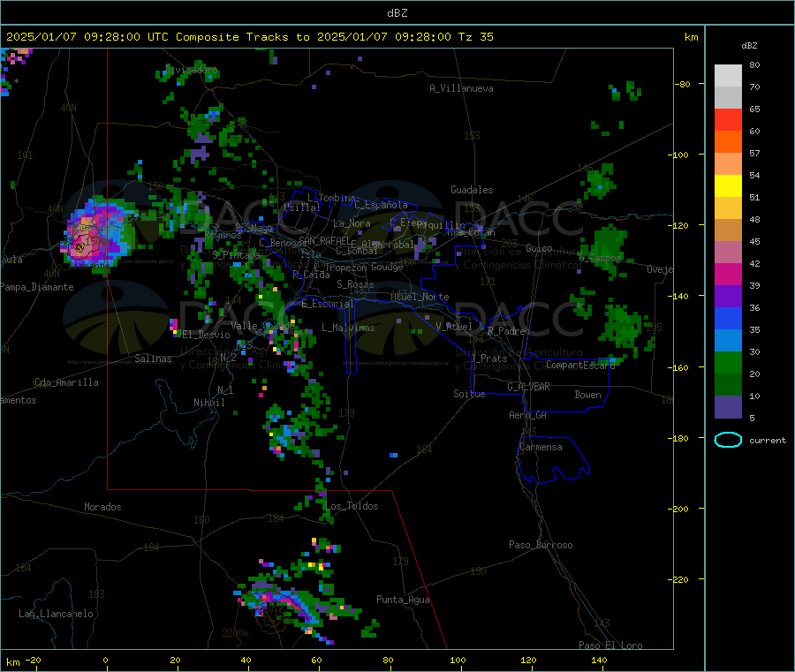Click the Salinas map label
795x672 pixels.
tap(153, 359)
